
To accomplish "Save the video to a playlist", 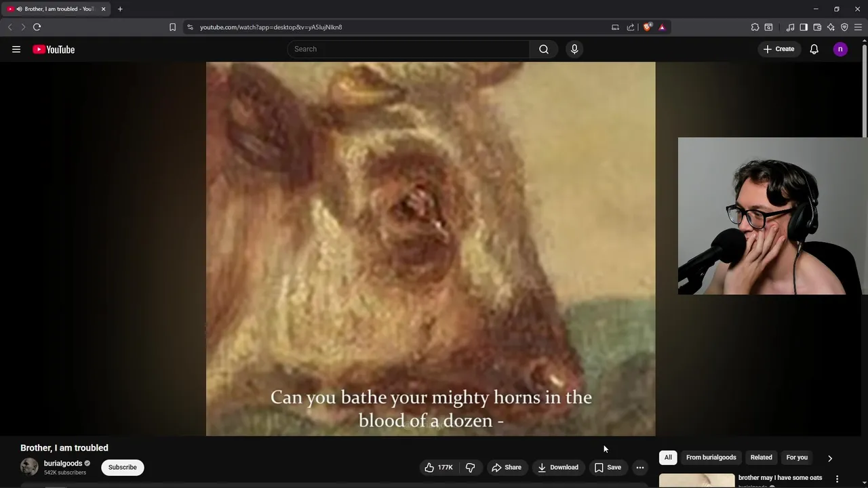I will (x=608, y=467).
